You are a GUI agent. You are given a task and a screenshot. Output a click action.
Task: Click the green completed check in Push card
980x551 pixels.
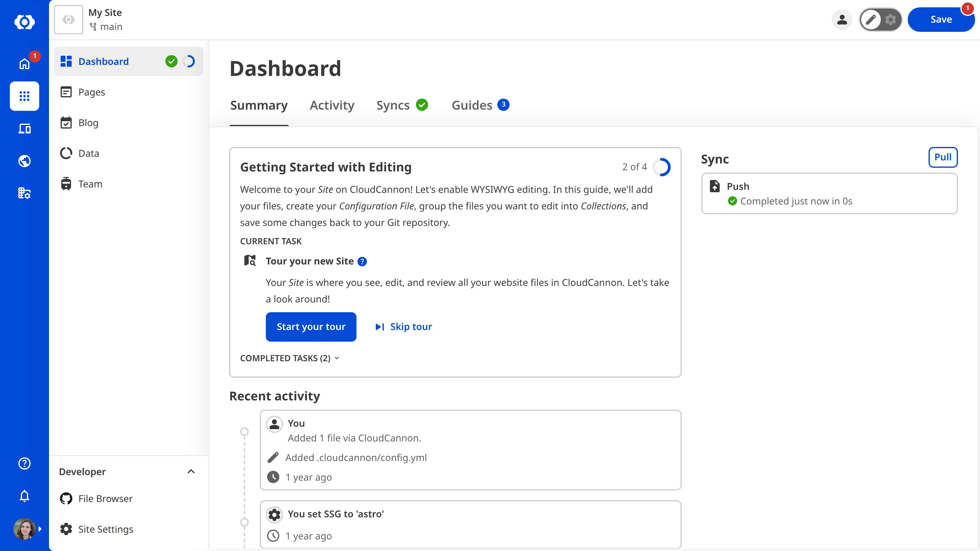[732, 201]
